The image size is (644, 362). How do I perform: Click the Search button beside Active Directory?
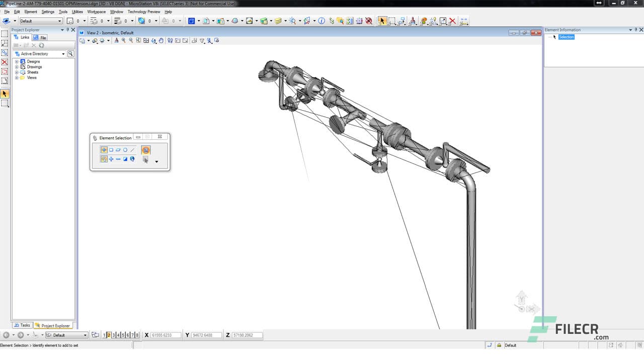[x=70, y=54]
